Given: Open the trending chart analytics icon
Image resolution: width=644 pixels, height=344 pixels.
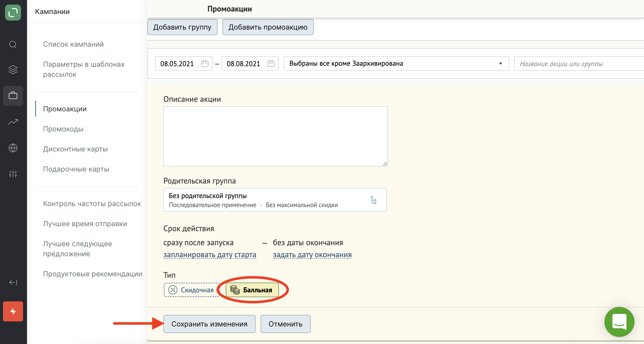Looking at the screenshot, I should (x=13, y=122).
